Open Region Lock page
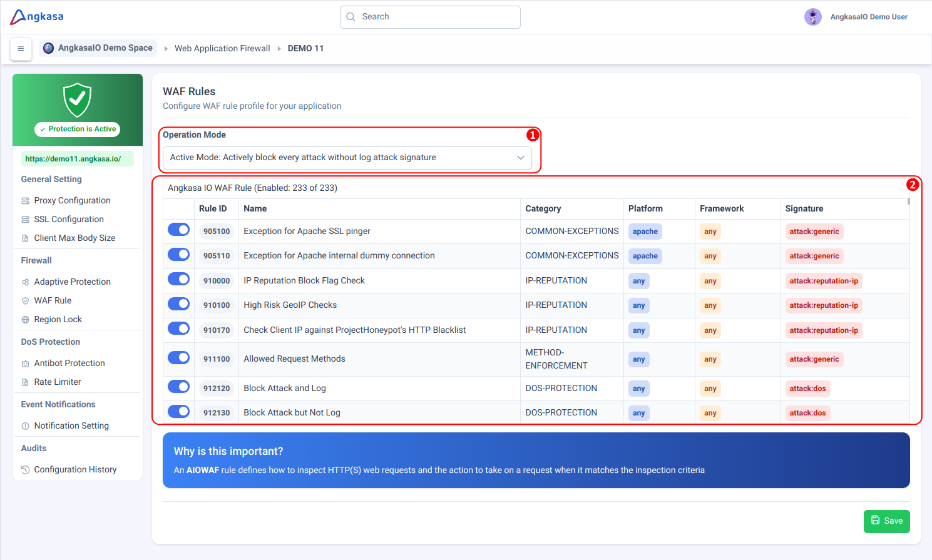Viewport: 932px width, 560px height. click(x=58, y=319)
